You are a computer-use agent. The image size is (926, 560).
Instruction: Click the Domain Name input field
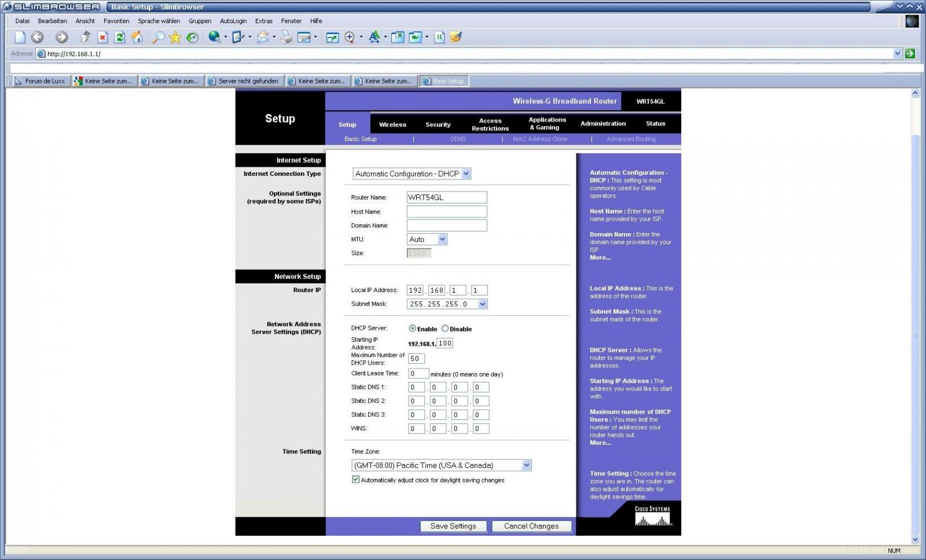coord(447,225)
